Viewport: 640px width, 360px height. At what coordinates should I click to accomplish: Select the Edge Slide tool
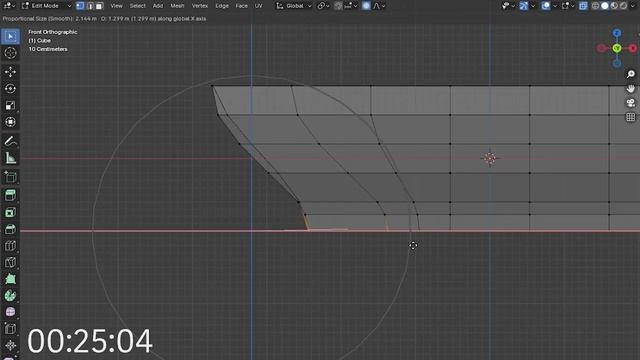10,329
